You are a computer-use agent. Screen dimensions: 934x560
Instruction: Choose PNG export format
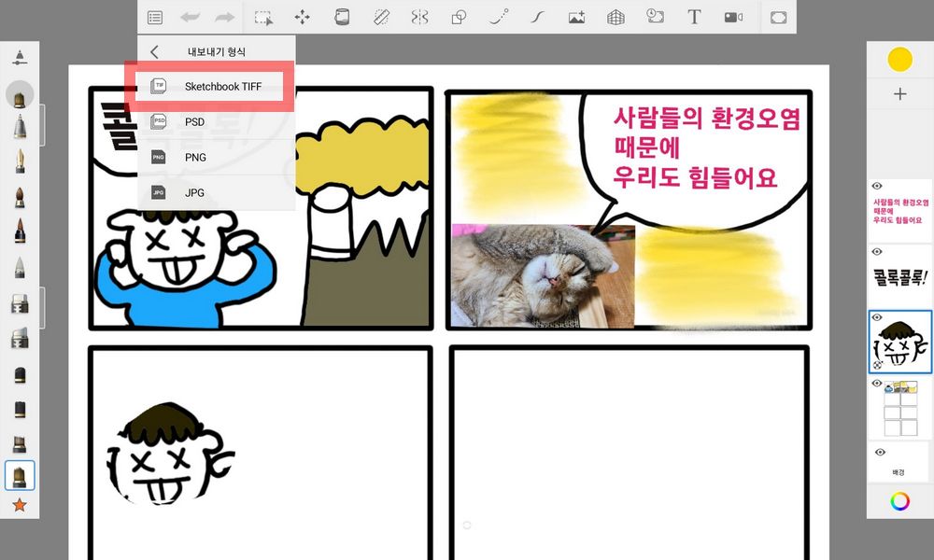click(x=217, y=157)
